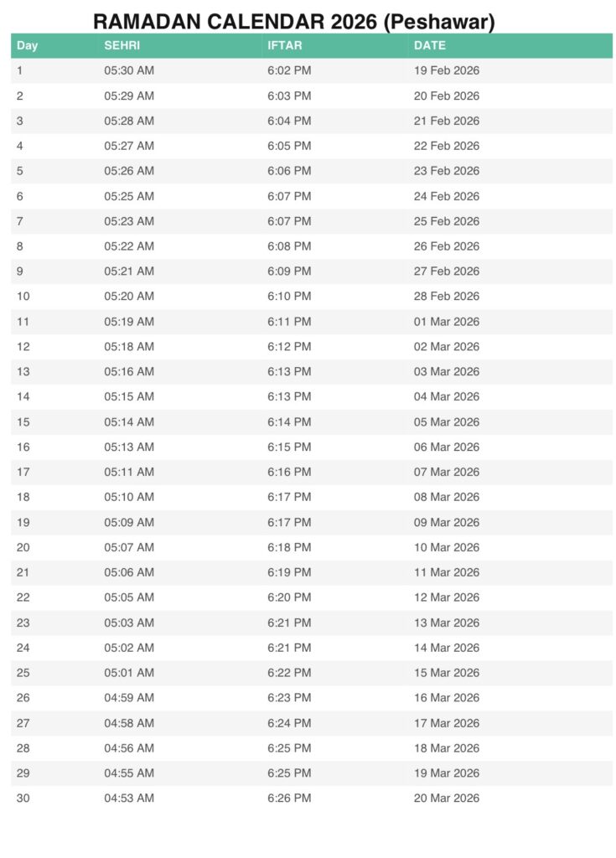Select the date 19 Feb 2026
The image size is (616, 858).
[447, 70]
